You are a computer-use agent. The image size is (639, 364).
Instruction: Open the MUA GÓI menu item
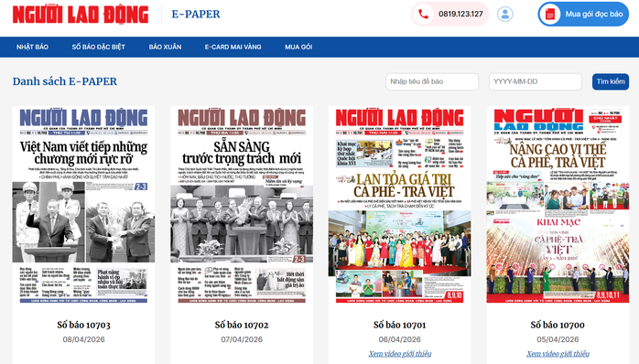(x=298, y=47)
